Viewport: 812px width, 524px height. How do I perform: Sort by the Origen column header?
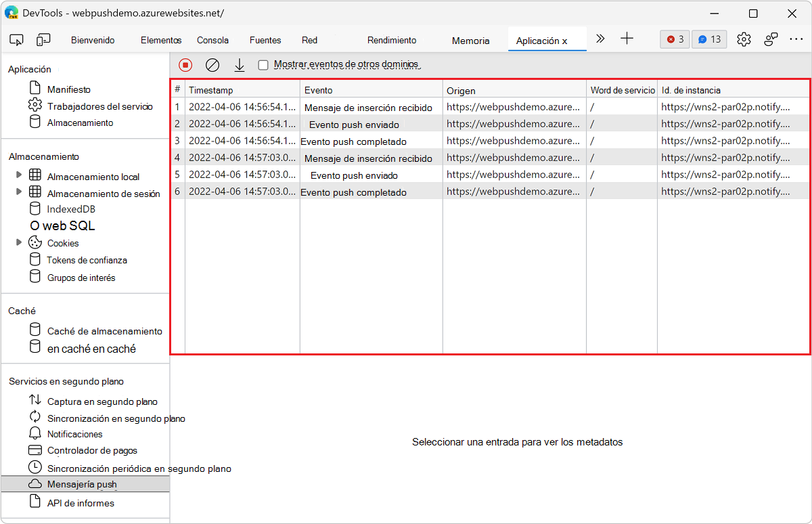tap(514, 89)
